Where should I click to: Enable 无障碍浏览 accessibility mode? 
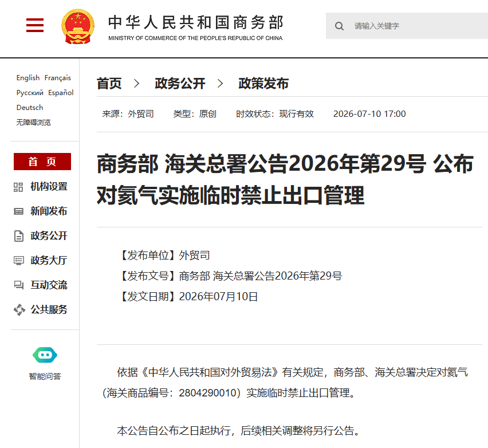coord(33,123)
